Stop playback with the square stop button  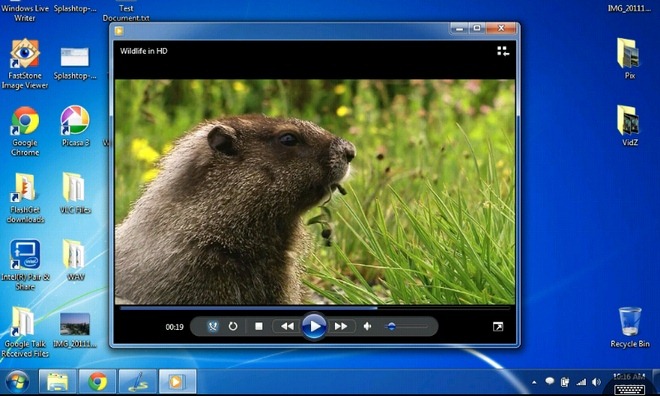click(259, 326)
